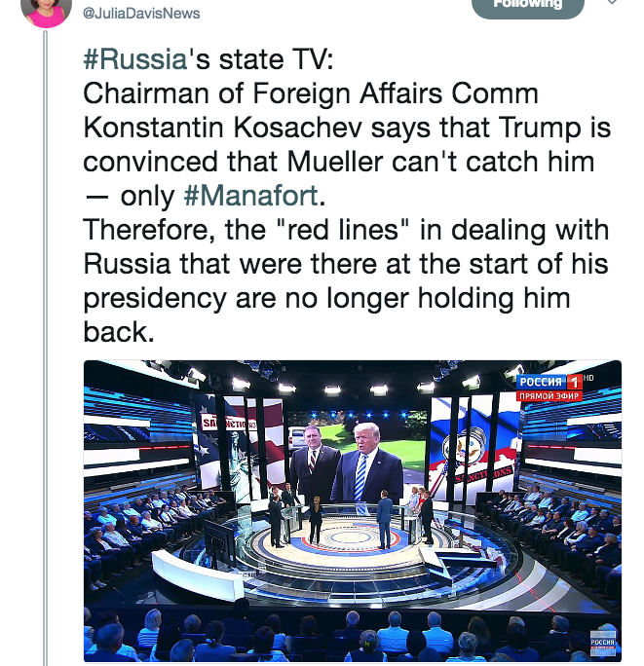
Task: Click the @JuliaDavisNews handle
Action: point(141,14)
